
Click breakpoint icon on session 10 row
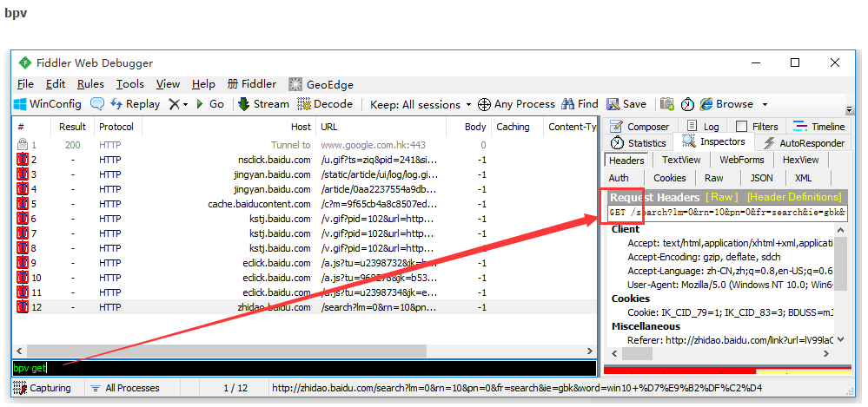pos(23,277)
